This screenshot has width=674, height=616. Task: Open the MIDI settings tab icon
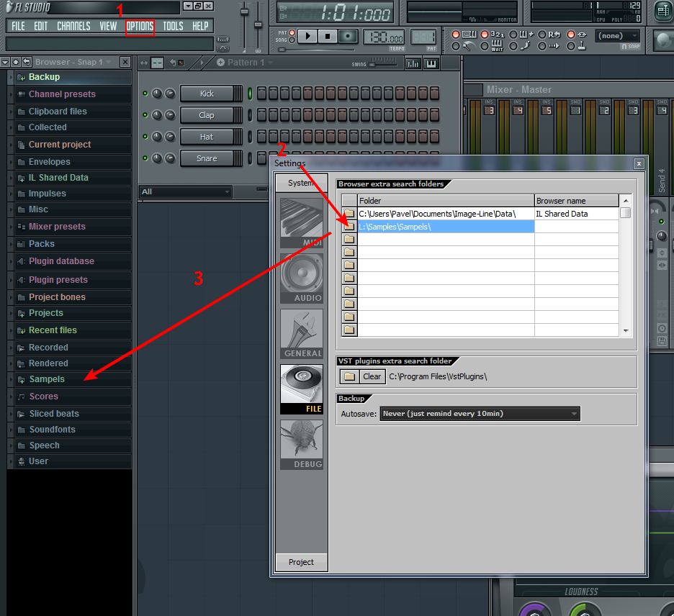coord(301,223)
